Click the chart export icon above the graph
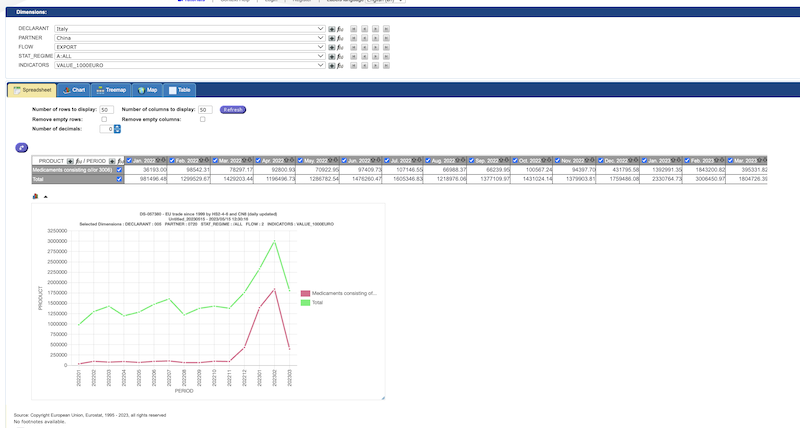Image resolution: width=800 pixels, height=428 pixels. click(36, 197)
